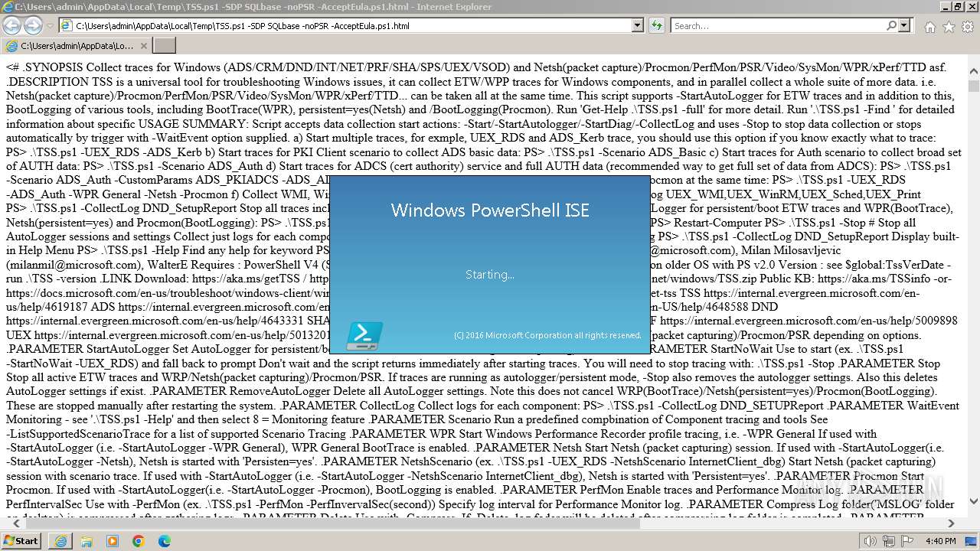The width and height of the screenshot is (980, 551).
Task: Click the magnifier search icon
Action: pyautogui.click(x=891, y=25)
